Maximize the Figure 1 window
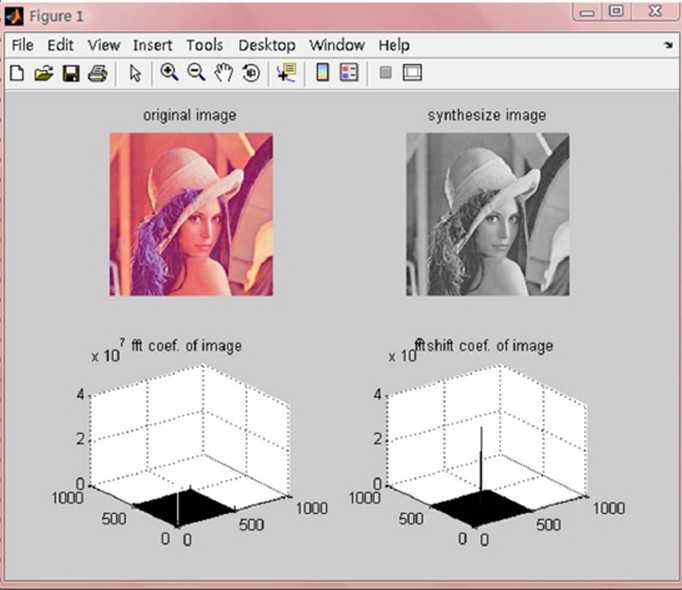Screen dimensions: 682x590 click(x=616, y=11)
